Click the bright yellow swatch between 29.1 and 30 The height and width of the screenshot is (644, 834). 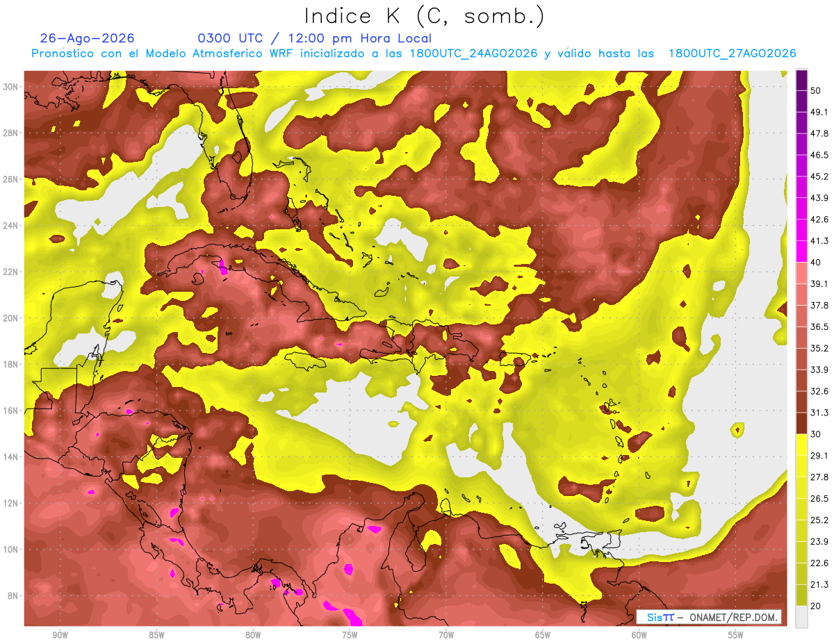[x=801, y=445]
